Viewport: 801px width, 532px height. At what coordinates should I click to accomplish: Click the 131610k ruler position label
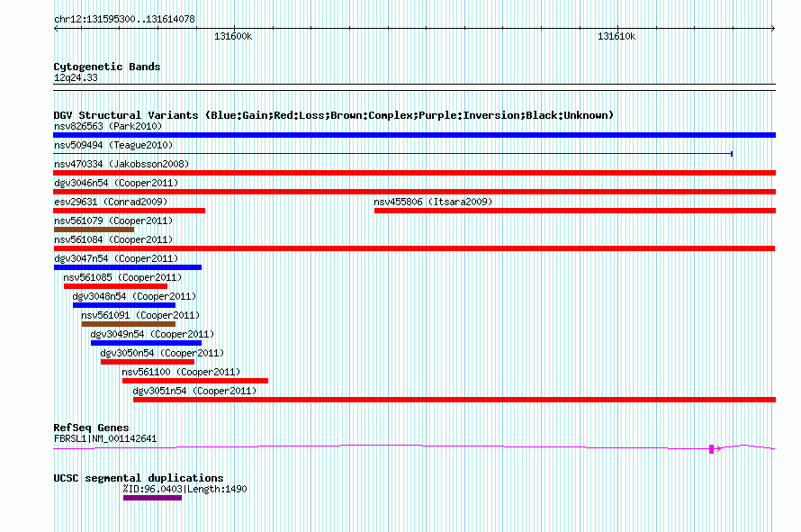(x=616, y=36)
